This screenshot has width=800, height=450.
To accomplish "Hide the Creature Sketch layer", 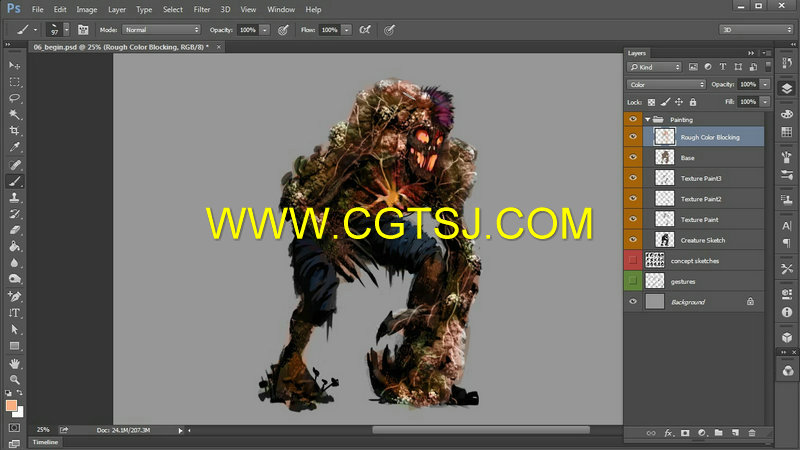I will tap(633, 239).
